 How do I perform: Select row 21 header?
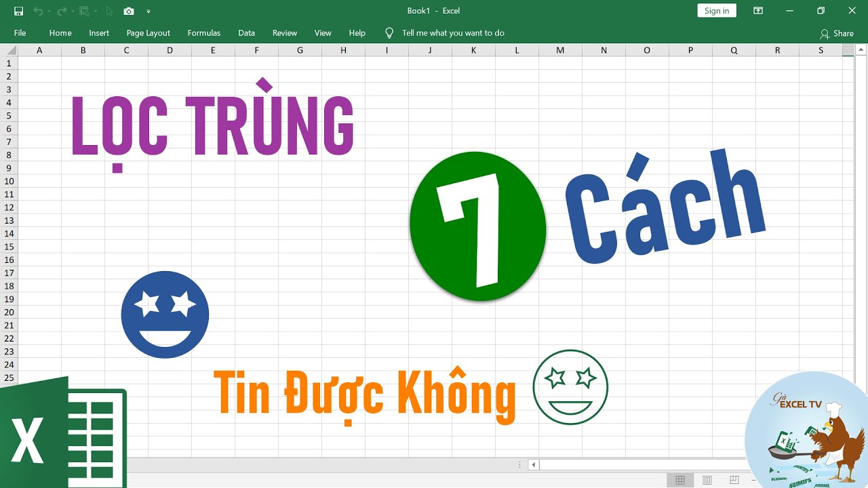point(9,325)
